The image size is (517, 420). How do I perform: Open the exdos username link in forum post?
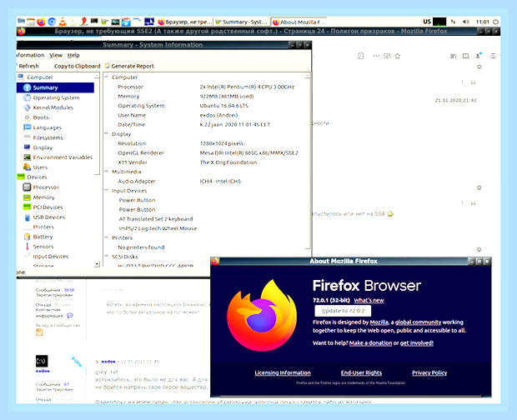pyautogui.click(x=108, y=362)
